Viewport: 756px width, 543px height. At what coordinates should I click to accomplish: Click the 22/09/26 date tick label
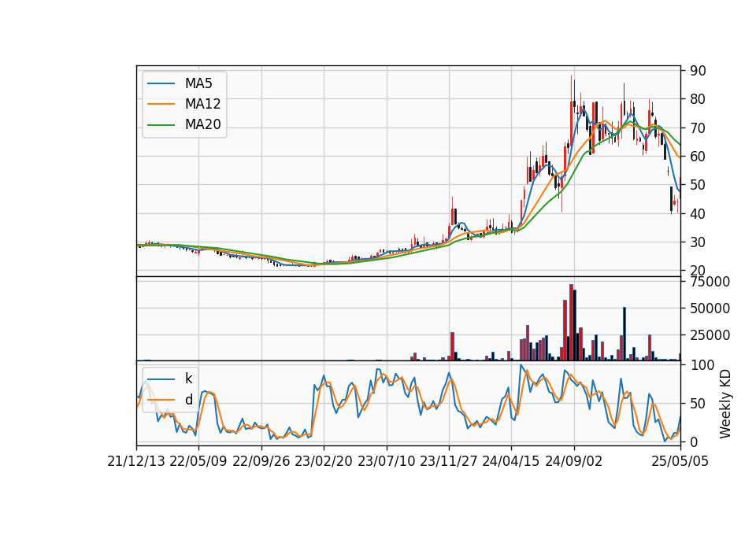pos(261,462)
